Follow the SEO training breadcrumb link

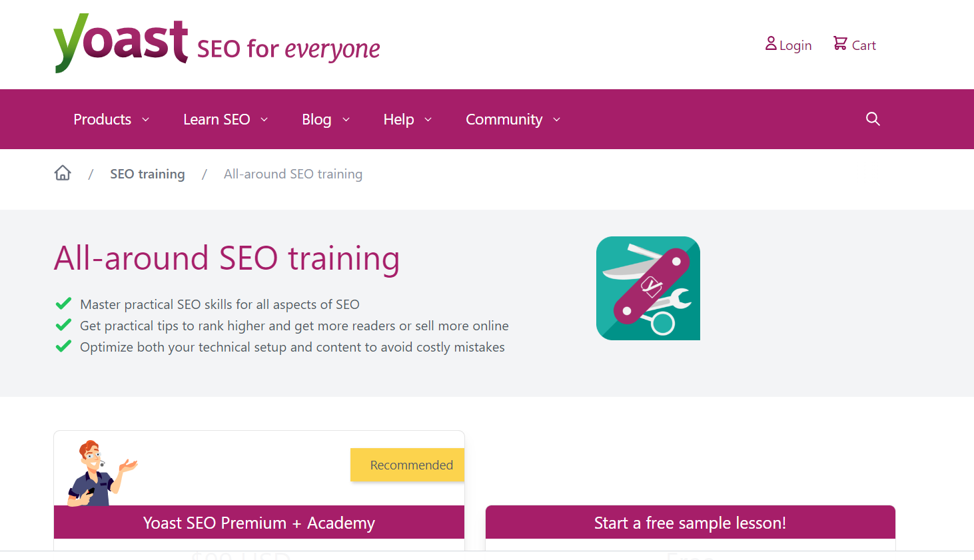(x=147, y=174)
